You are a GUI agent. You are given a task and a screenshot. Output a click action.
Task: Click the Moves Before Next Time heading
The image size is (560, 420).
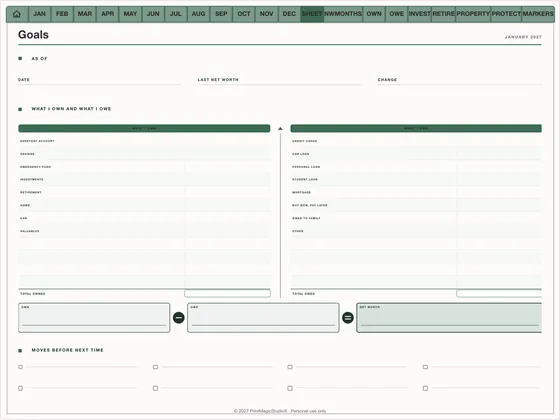pyautogui.click(x=68, y=350)
